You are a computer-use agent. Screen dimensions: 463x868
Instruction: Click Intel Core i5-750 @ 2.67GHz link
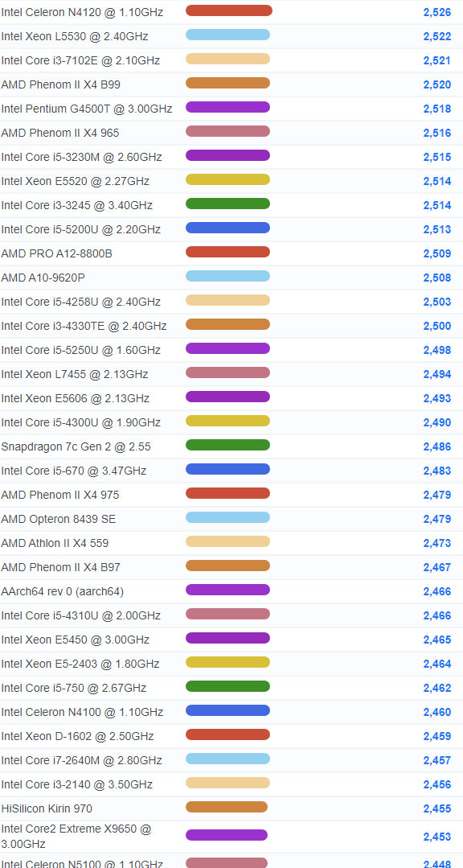click(74, 688)
